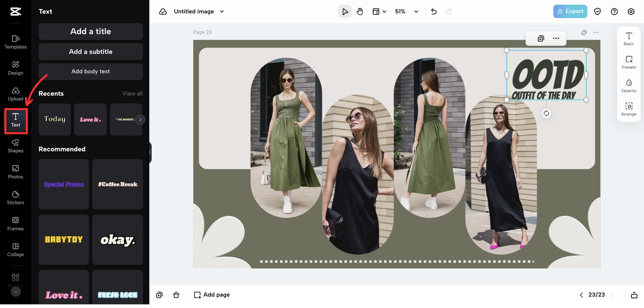Click the undo arrow icon
644x308 pixels.
pos(434,12)
